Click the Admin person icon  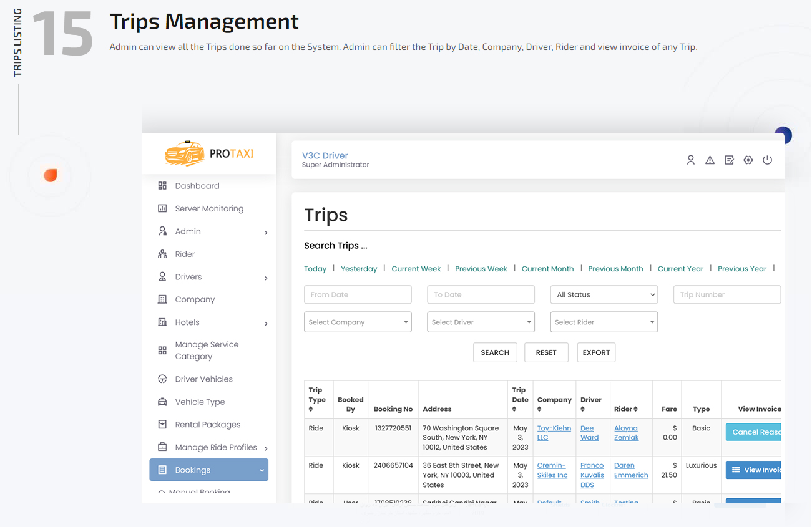click(x=162, y=231)
